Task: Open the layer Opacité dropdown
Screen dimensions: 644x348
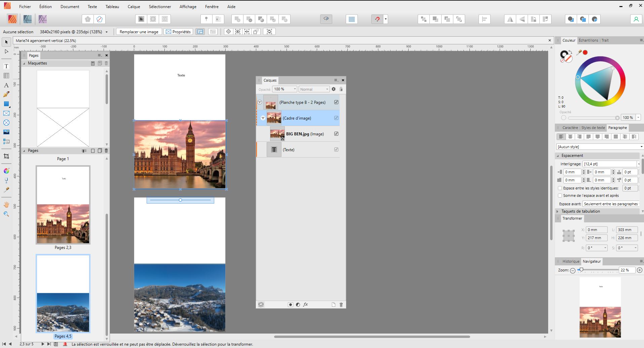Action: 295,89
